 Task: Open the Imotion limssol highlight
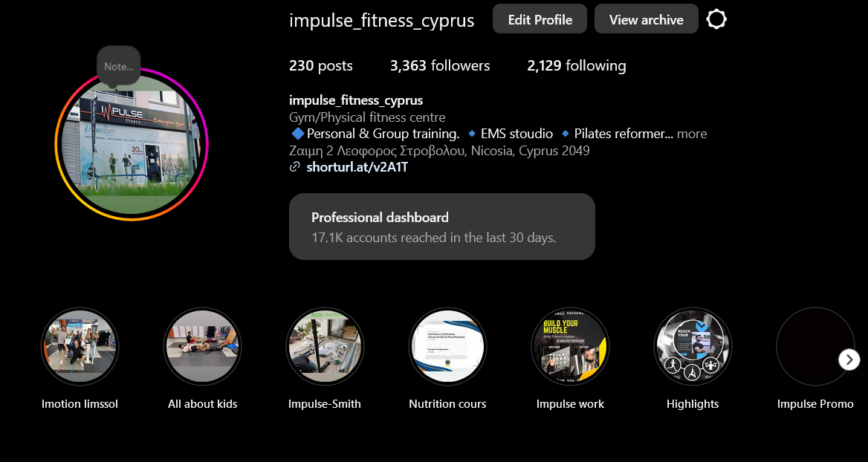tap(80, 346)
